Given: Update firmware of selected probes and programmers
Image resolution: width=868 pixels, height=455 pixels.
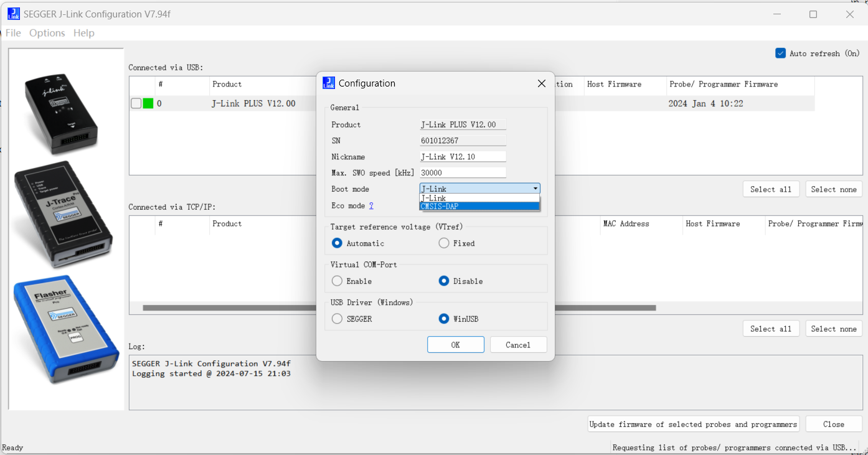Looking at the screenshot, I should pos(693,425).
